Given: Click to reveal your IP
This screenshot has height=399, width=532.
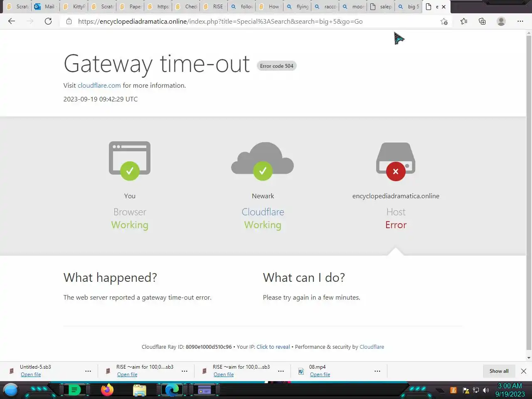Looking at the screenshot, I should [x=273, y=347].
